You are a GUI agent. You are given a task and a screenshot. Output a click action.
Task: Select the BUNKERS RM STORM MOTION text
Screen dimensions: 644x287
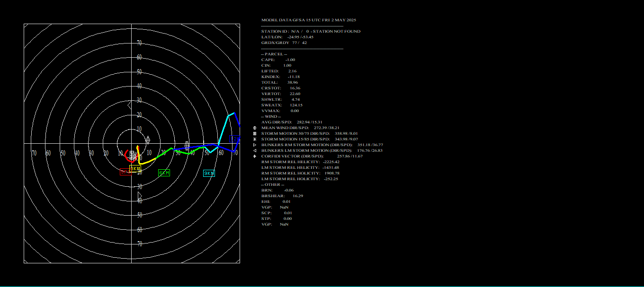[322, 145]
